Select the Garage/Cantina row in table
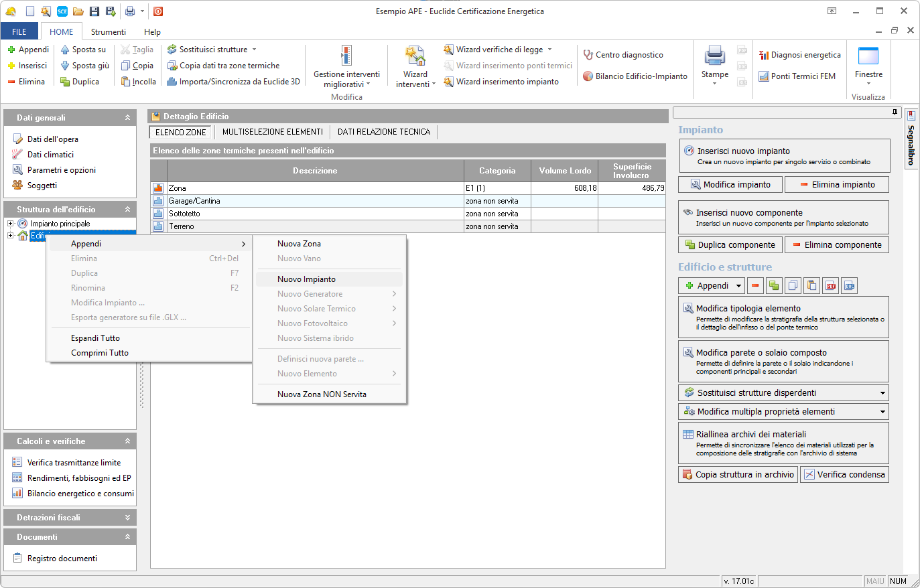Viewport: 920px width, 588px height. coord(315,201)
